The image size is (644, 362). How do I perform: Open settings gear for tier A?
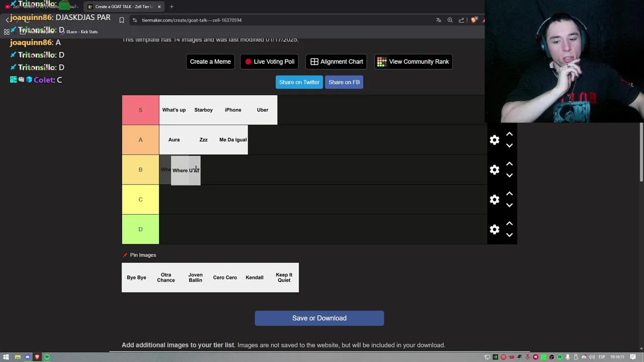[495, 140]
